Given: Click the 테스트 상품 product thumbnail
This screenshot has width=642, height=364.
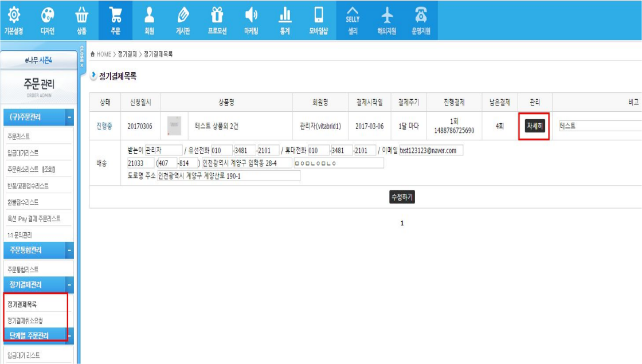Looking at the screenshot, I should pos(174,126).
